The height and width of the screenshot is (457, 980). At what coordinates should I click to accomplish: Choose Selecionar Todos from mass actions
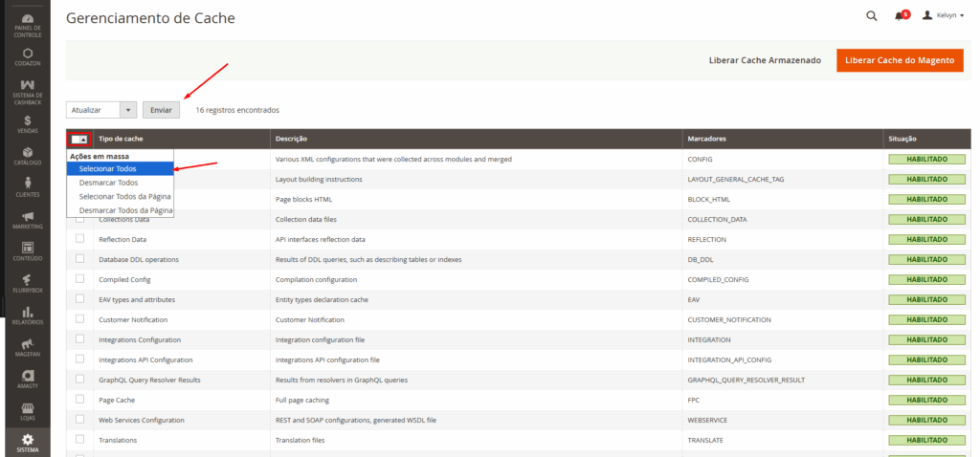click(107, 168)
